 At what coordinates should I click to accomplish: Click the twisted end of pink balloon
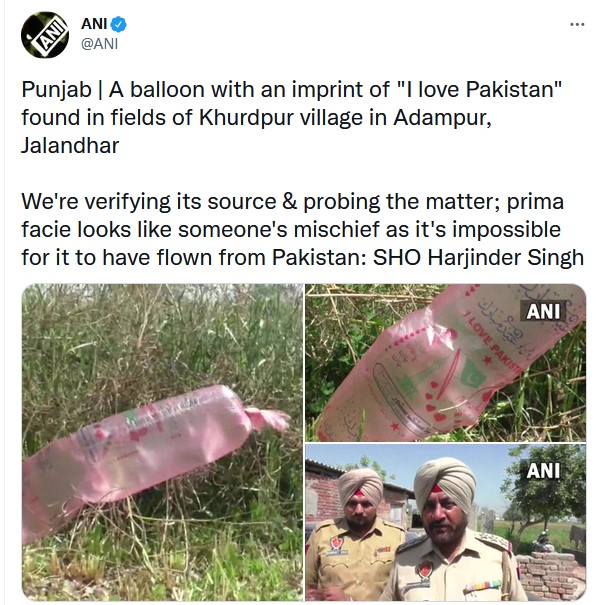click(268, 419)
